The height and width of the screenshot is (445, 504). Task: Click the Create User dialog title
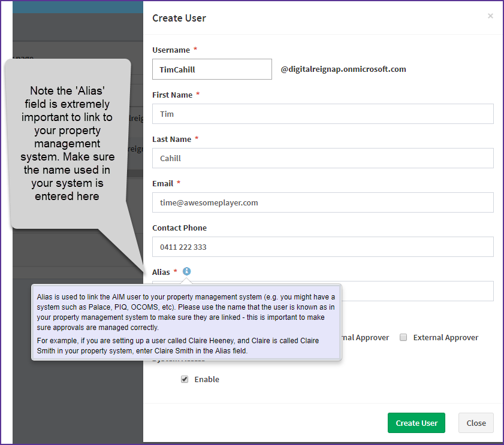[x=179, y=18]
